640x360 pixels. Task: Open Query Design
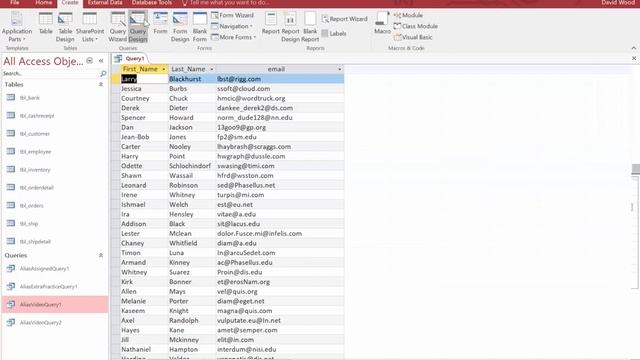(138, 27)
